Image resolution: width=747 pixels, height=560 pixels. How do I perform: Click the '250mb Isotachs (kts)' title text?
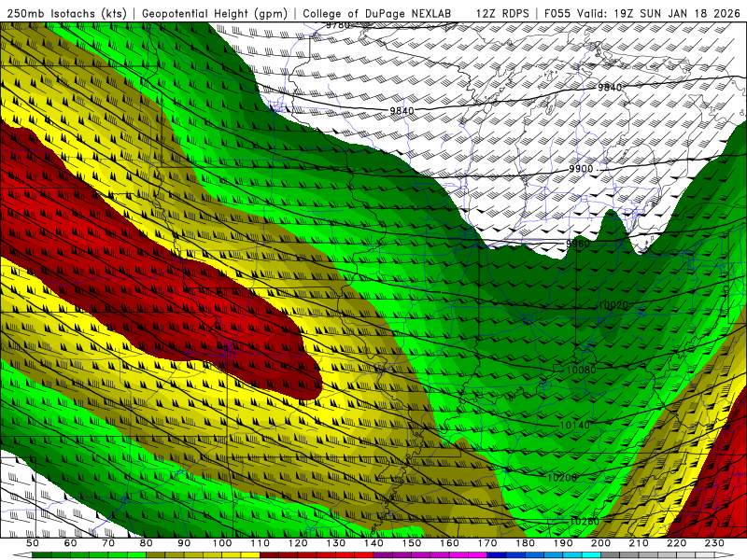[67, 13]
